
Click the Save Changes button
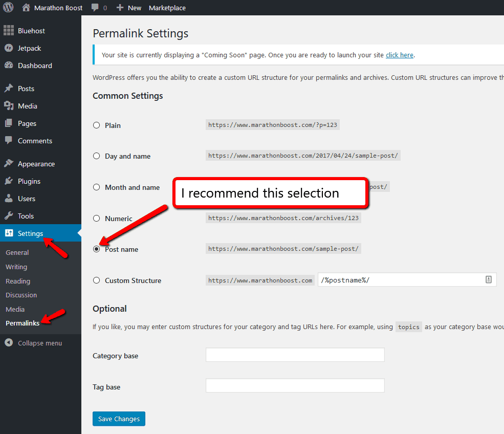119,419
